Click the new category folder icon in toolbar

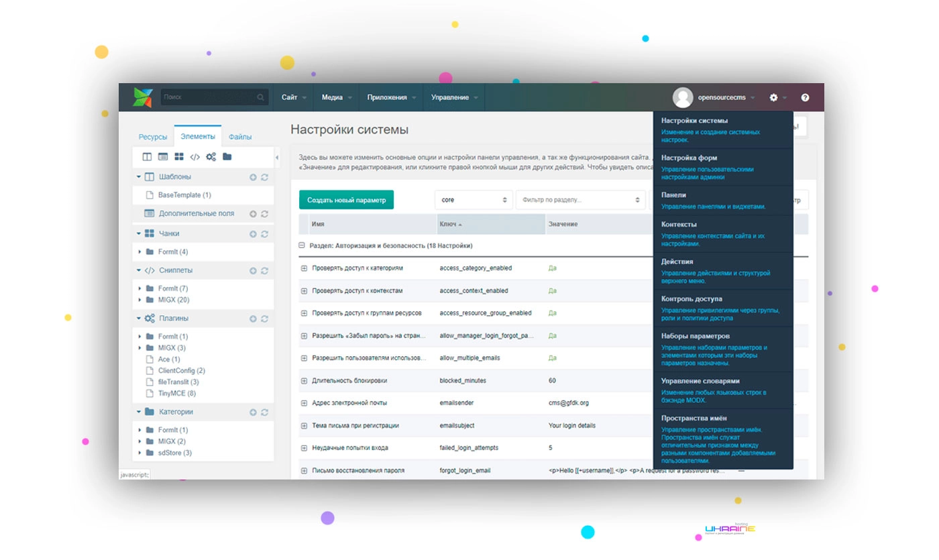tap(227, 157)
